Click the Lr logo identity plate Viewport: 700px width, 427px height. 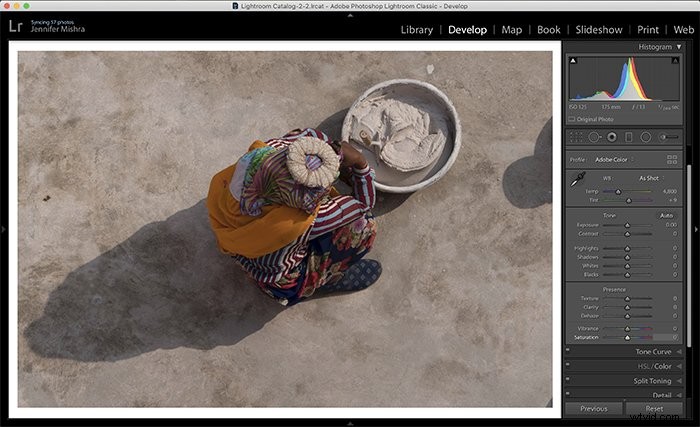[15, 26]
